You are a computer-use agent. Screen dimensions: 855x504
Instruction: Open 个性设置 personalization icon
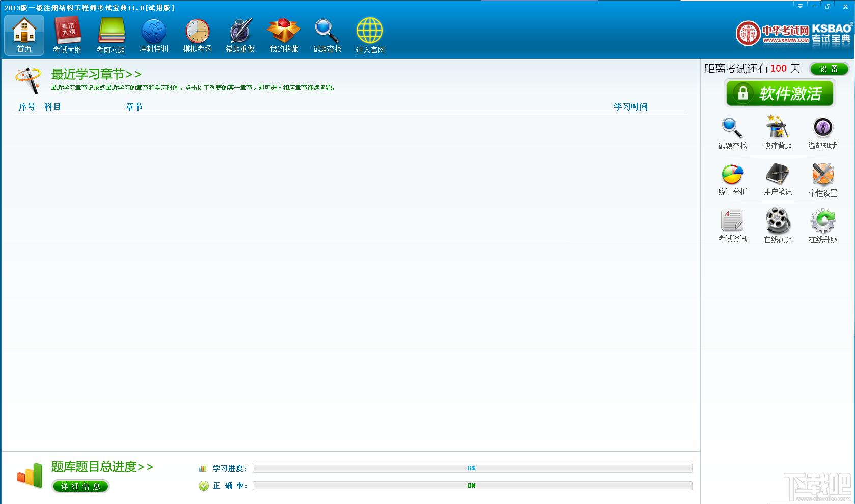click(822, 175)
